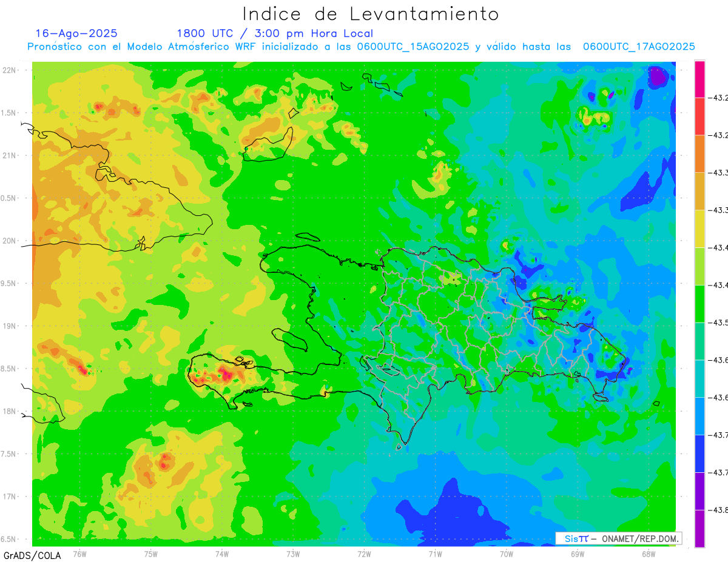Click the '69W' longitude axis label

click(x=578, y=554)
